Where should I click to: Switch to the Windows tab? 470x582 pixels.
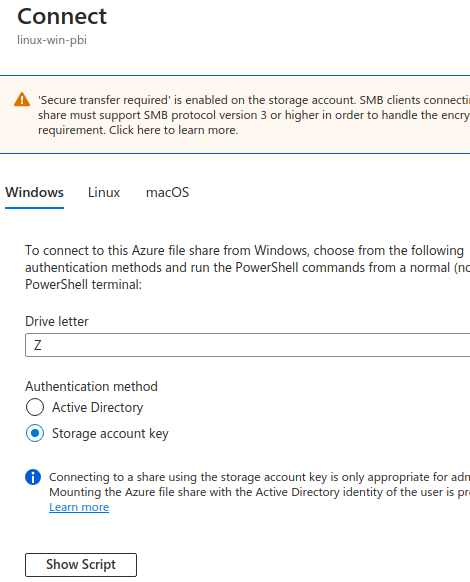tap(34, 193)
